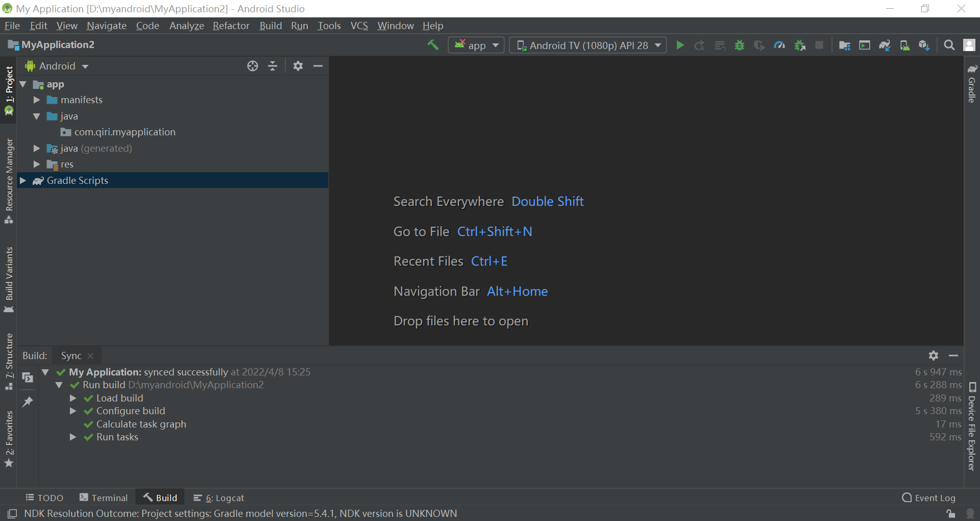Image resolution: width=980 pixels, height=521 pixels.
Task: Click the Apply Changes and Restart Activity icon
Action: pyautogui.click(x=700, y=45)
